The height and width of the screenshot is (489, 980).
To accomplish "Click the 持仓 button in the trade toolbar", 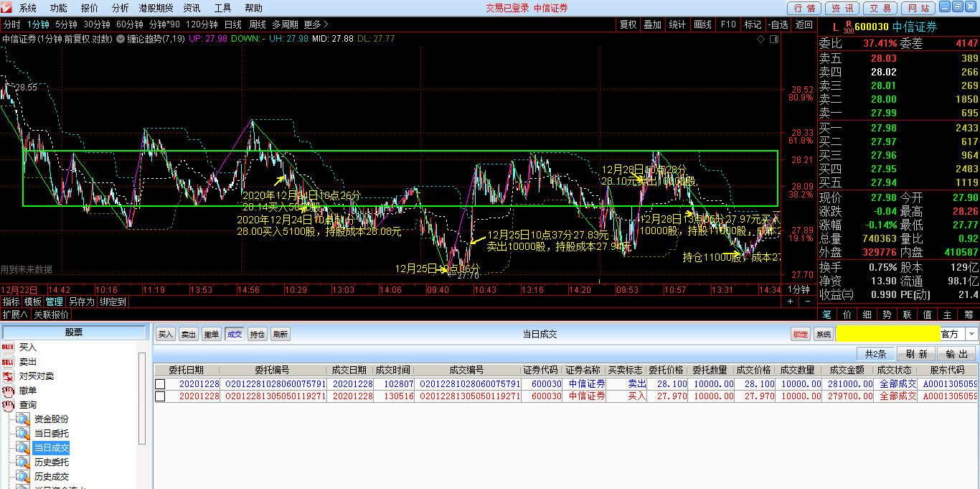I will (258, 335).
